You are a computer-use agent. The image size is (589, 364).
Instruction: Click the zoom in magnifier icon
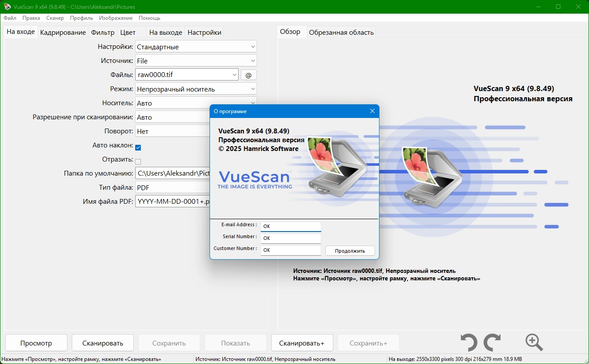pyautogui.click(x=534, y=342)
